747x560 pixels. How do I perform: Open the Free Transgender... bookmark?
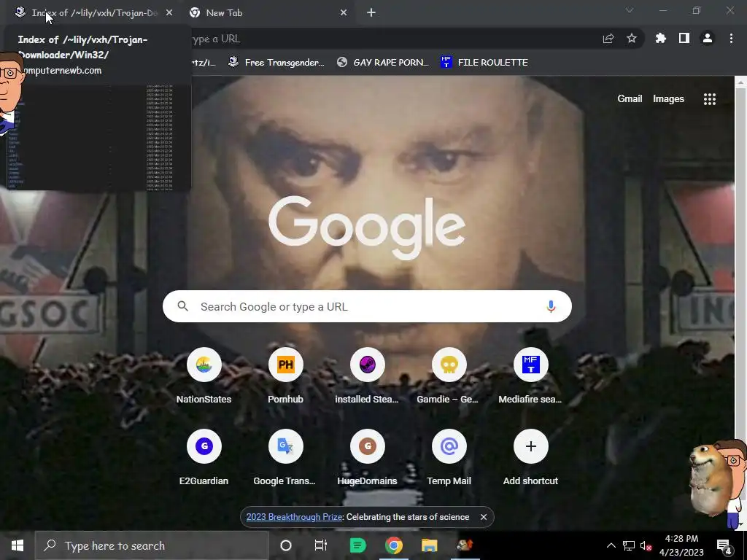(276, 63)
